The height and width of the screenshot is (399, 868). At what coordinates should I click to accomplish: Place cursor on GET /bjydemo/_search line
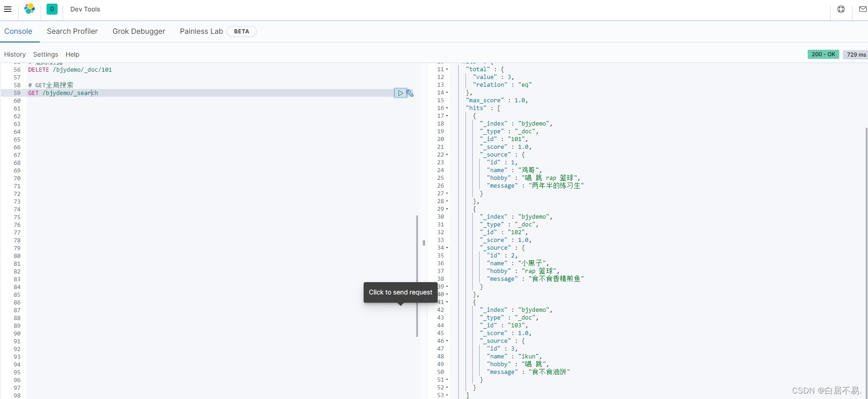point(63,93)
